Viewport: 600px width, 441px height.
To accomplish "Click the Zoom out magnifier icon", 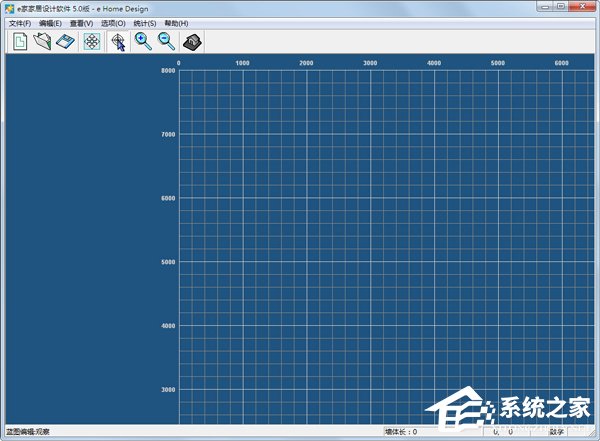I will pos(167,41).
